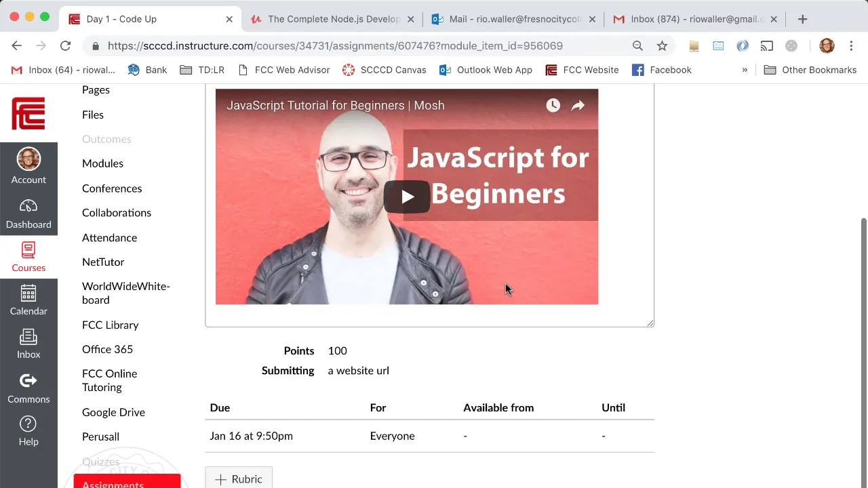Open the Inbox (64) Gmail bookmark
The image size is (868, 488).
tap(63, 70)
